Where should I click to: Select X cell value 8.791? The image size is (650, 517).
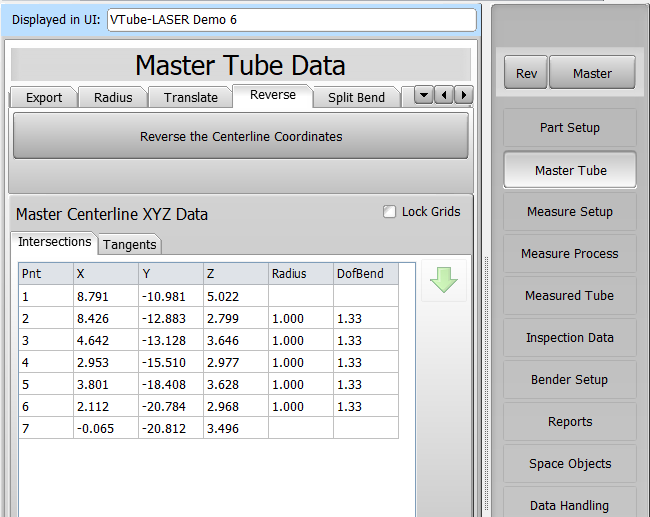[x=106, y=296]
